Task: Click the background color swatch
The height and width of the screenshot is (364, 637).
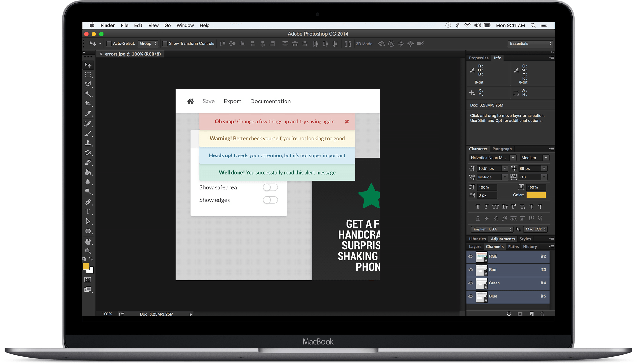Action: pos(91,271)
